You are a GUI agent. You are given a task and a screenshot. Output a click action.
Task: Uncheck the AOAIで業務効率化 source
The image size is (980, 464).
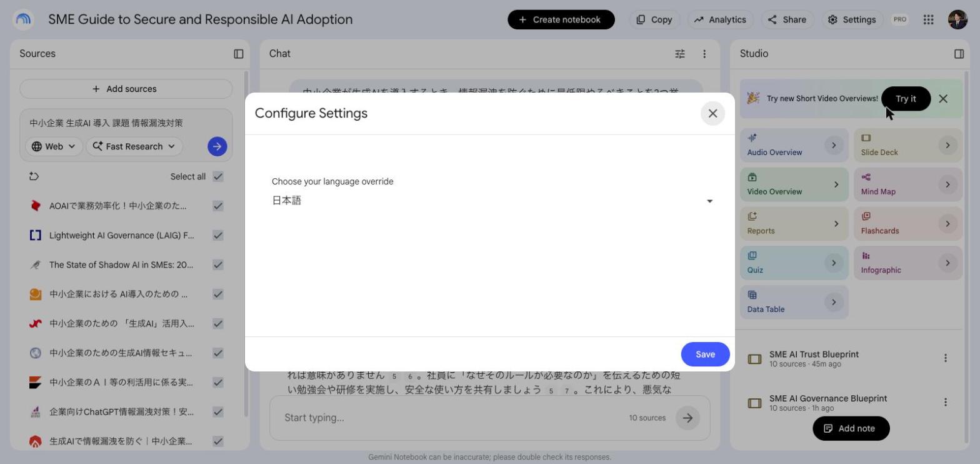[x=218, y=206]
